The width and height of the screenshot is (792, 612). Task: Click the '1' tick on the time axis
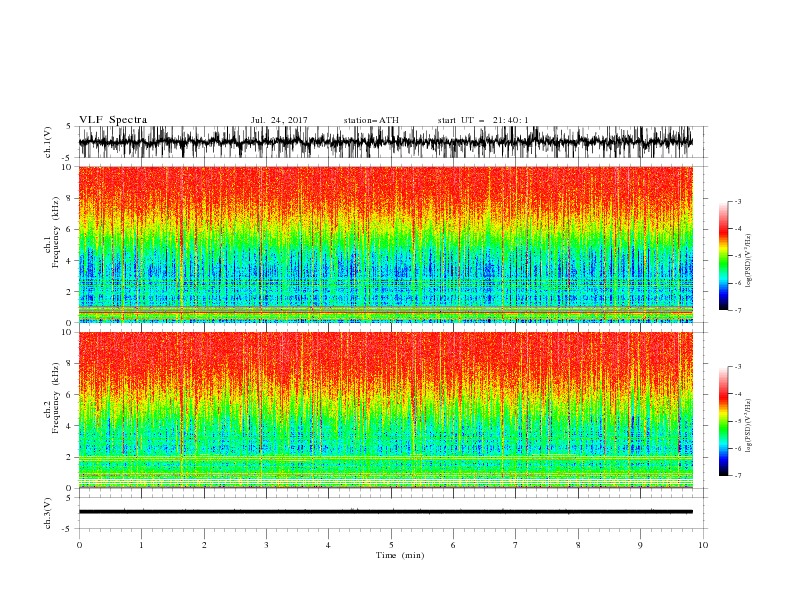point(141,545)
